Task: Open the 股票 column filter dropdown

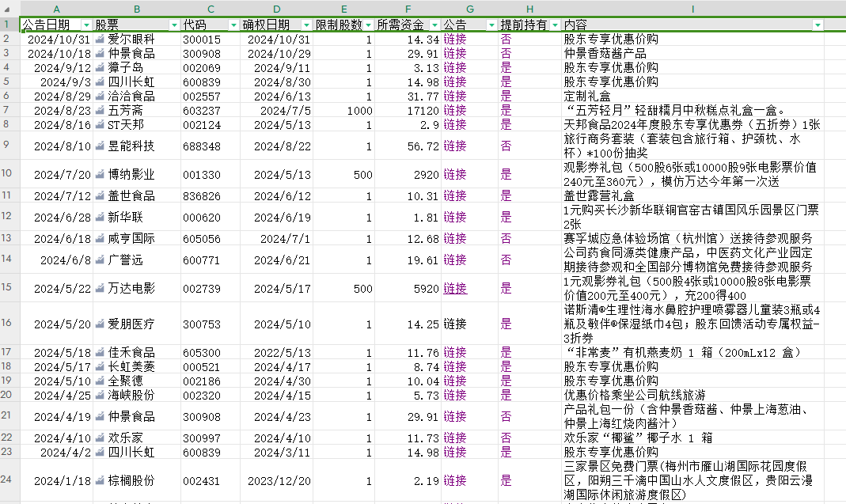Action: coord(174,25)
